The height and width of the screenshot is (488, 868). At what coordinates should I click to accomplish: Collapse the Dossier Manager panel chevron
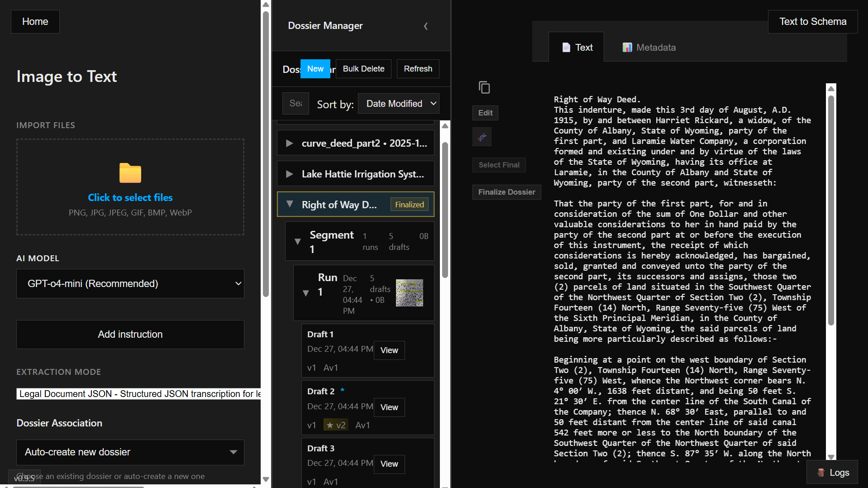coord(425,26)
